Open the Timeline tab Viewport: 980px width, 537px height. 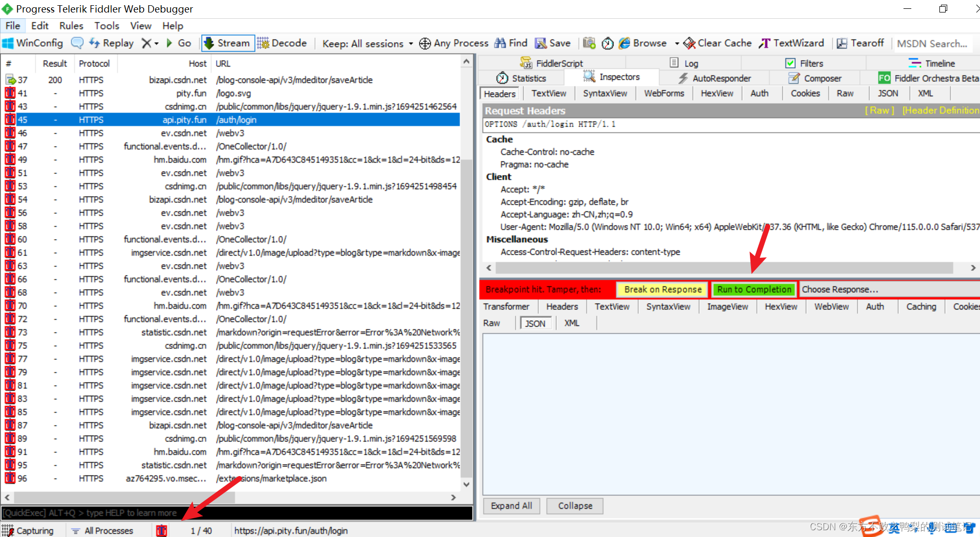(x=932, y=63)
